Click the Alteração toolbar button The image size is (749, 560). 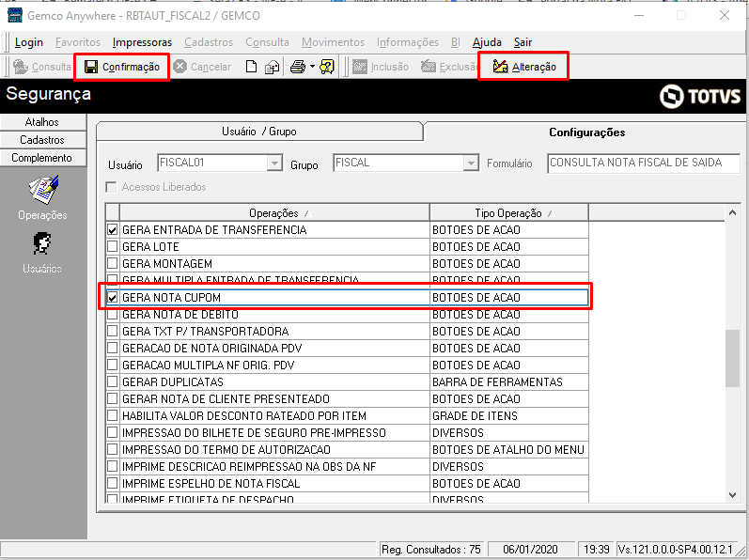pos(524,67)
